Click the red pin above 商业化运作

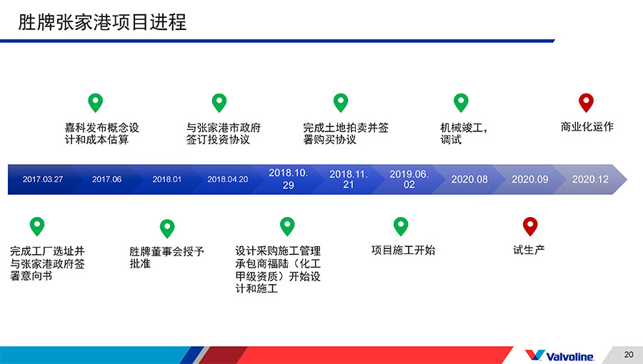586,102
